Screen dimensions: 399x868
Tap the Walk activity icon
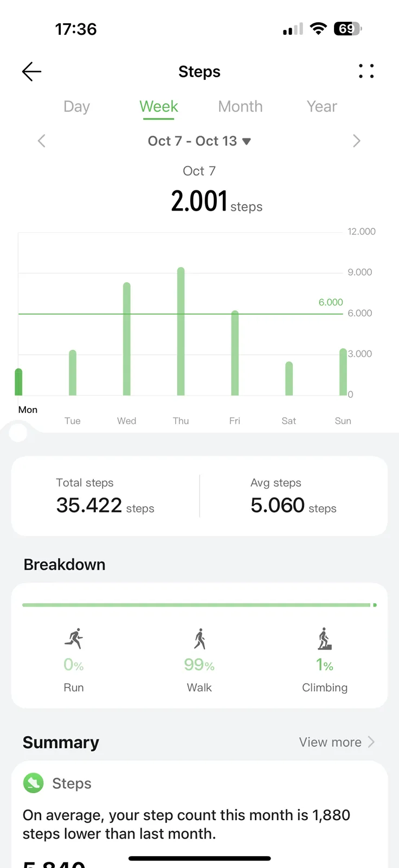pyautogui.click(x=200, y=639)
